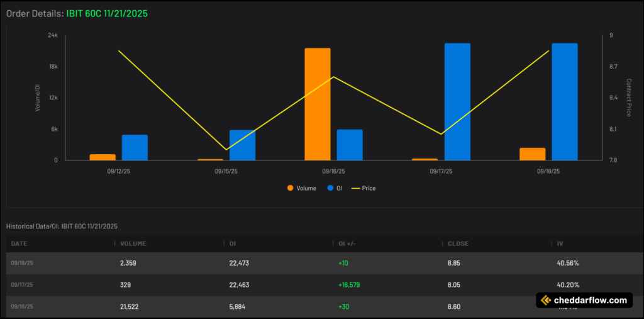Sort table by OI column header

coord(233,243)
